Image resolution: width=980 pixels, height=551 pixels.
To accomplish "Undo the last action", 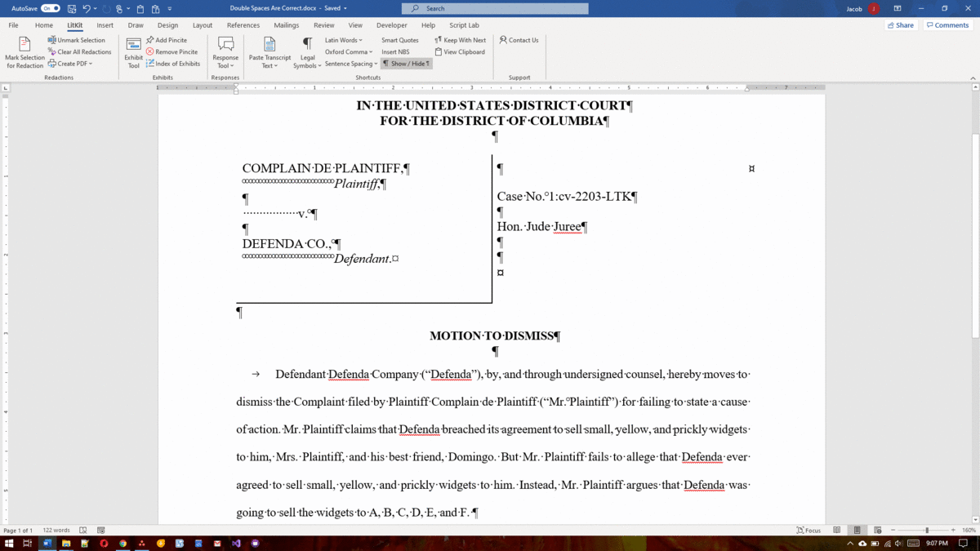I will click(x=87, y=8).
